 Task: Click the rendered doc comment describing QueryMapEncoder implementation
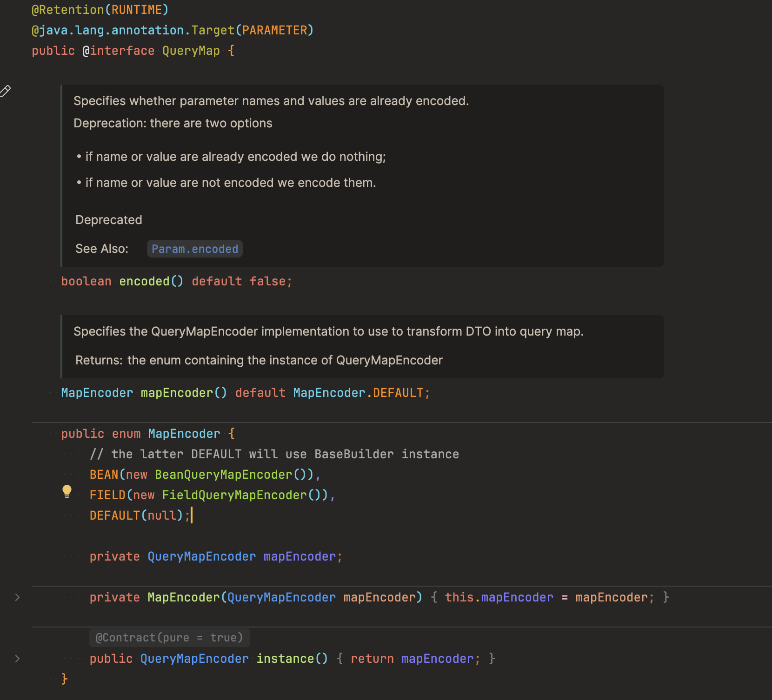(x=328, y=331)
